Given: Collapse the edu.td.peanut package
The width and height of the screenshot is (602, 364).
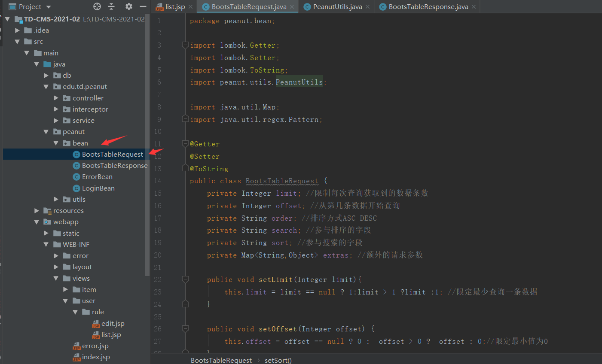Looking at the screenshot, I should (x=46, y=87).
